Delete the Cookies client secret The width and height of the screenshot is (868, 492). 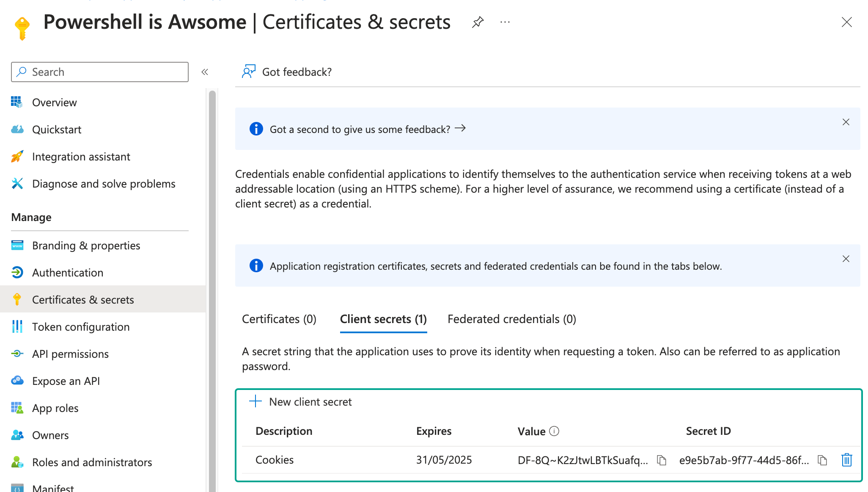coord(846,460)
